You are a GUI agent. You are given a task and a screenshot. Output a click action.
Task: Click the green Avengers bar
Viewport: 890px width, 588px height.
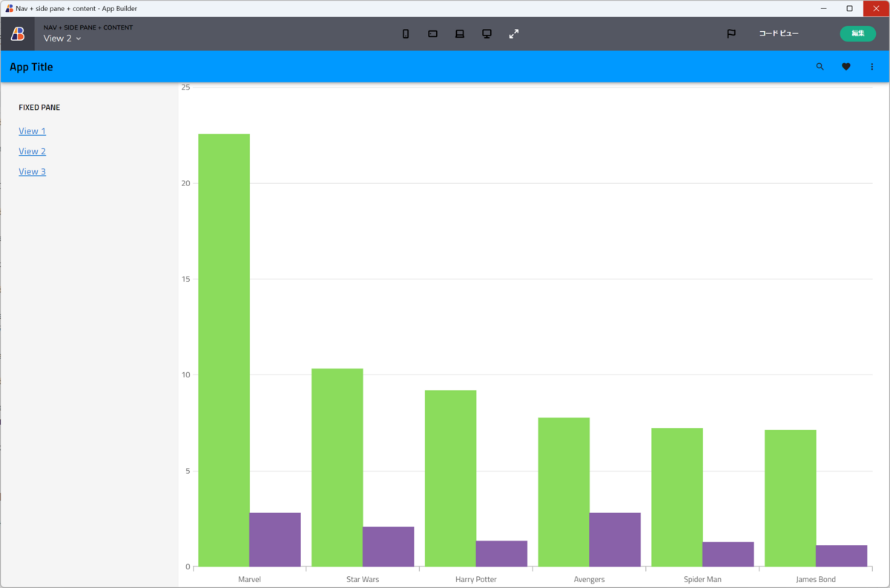coord(564,492)
